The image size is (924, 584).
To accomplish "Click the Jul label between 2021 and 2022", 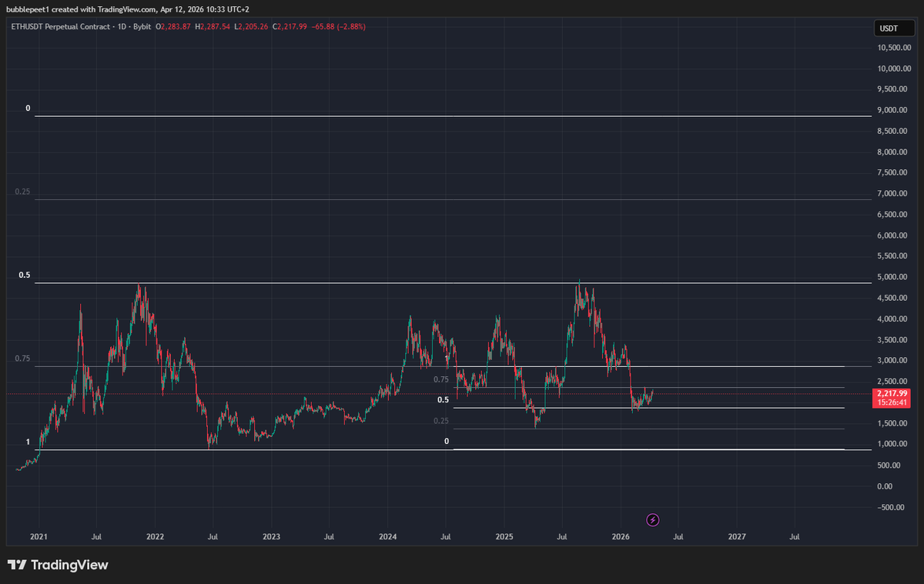I will click(96, 536).
